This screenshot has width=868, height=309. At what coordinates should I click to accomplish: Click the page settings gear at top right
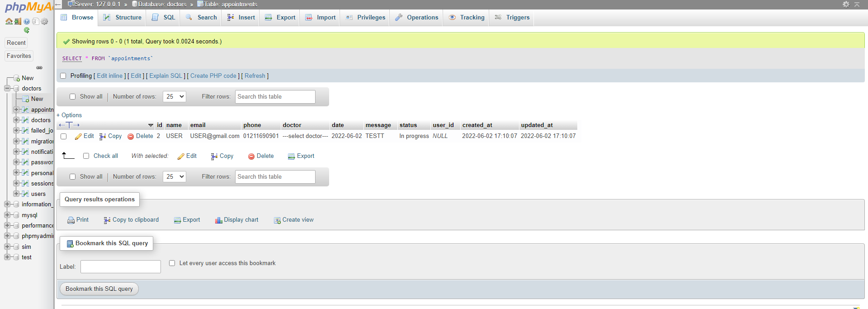[x=846, y=4]
